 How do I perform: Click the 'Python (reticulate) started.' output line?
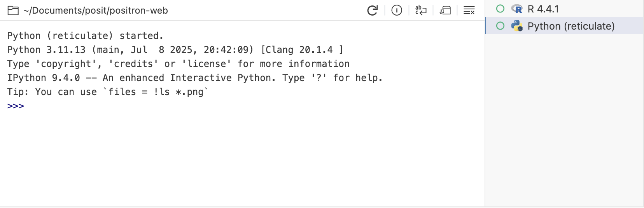coord(85,36)
